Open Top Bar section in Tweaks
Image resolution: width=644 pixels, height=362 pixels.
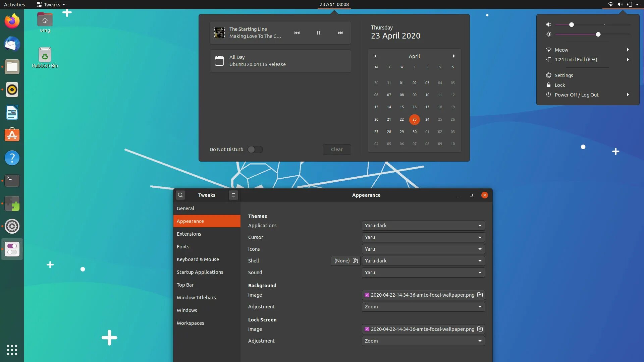(x=207, y=285)
